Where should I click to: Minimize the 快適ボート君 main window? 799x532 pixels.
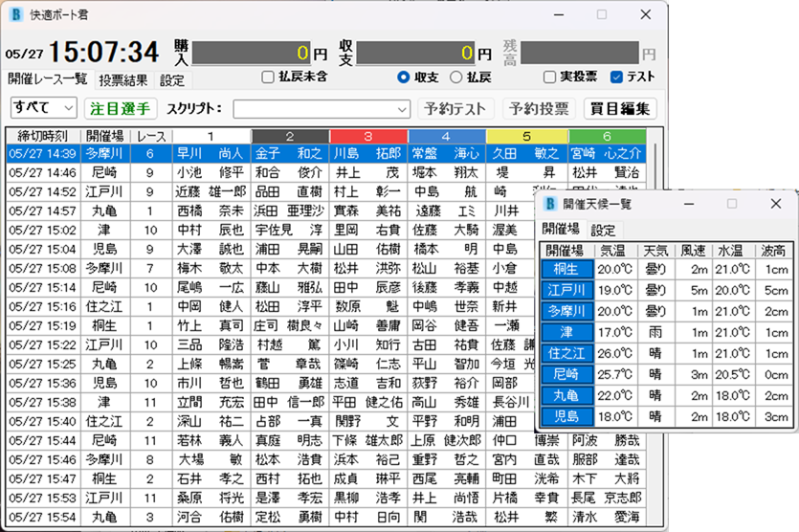tap(559, 14)
